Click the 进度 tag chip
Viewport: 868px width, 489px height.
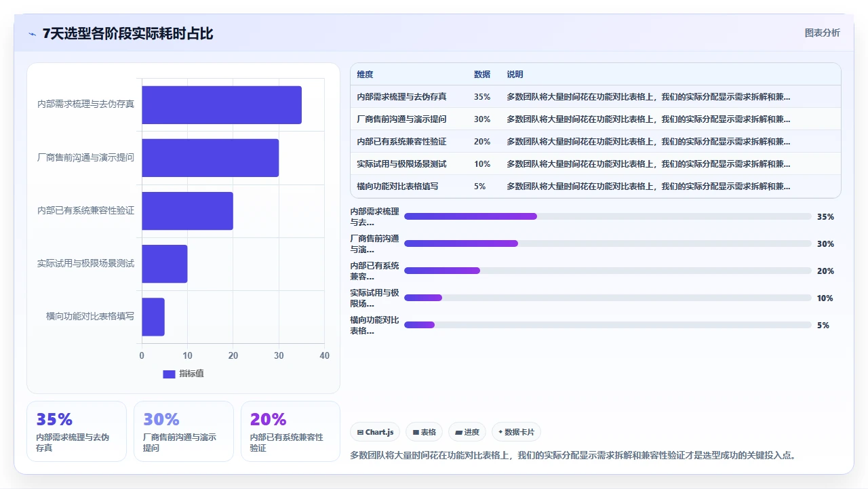click(467, 432)
